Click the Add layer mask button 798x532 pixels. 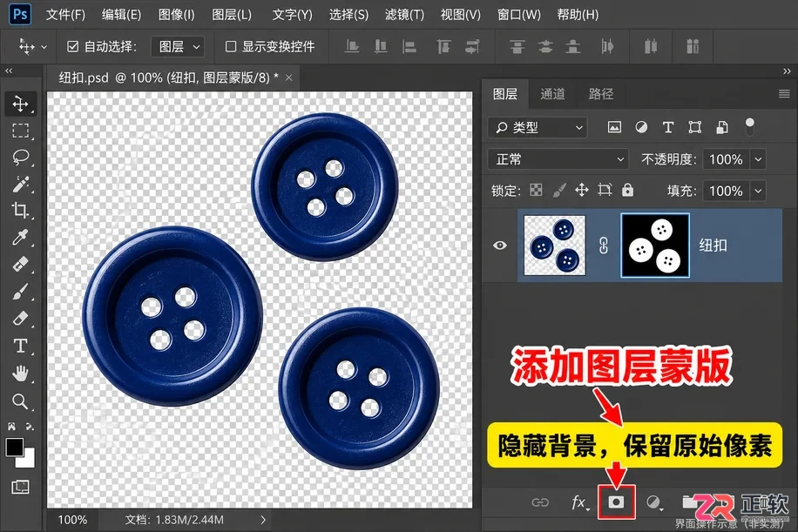(616, 502)
